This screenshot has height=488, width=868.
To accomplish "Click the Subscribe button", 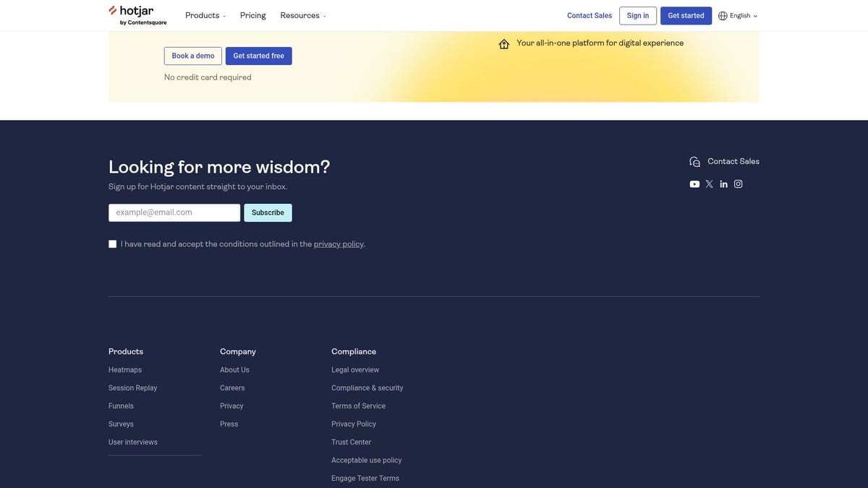I will pyautogui.click(x=268, y=213).
